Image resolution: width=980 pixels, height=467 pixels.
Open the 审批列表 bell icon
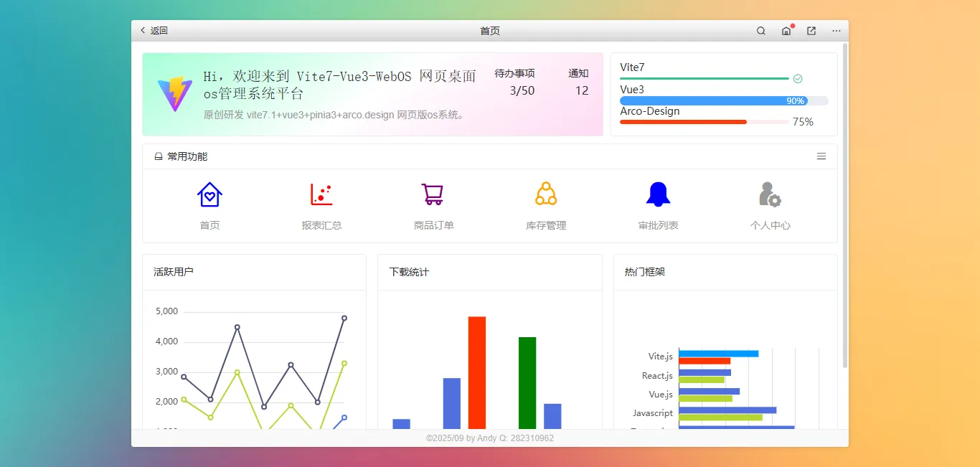(658, 194)
